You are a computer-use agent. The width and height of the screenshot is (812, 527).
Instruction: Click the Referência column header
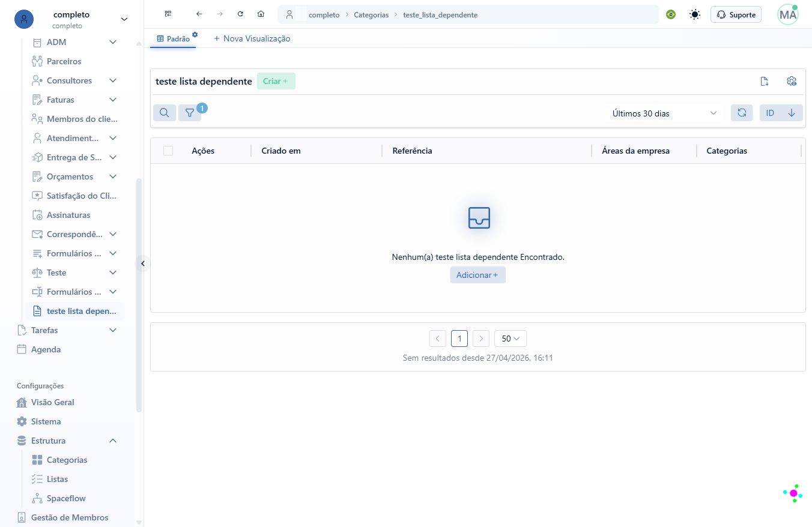412,151
